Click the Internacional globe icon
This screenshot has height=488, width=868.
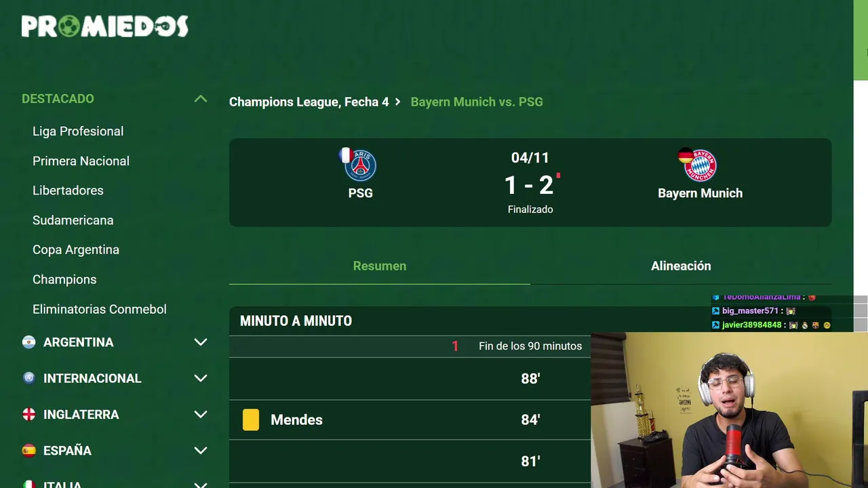pos(28,378)
